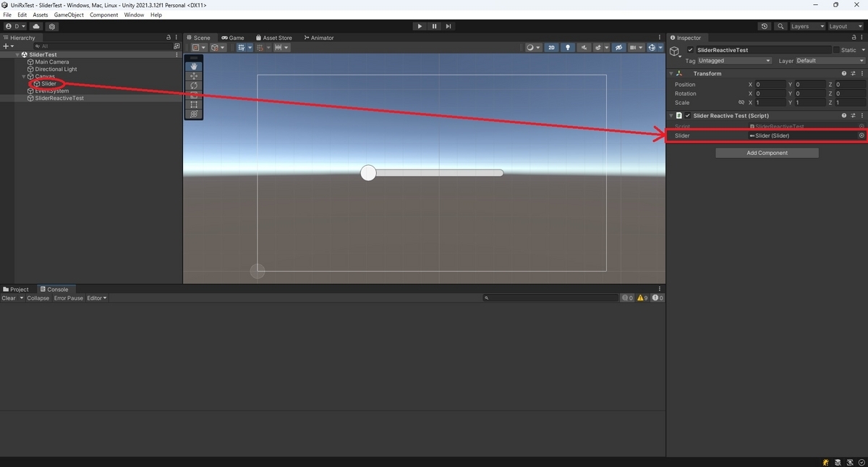Toggle SliderReactiveTest active checkbox
The image size is (868, 467).
click(690, 50)
